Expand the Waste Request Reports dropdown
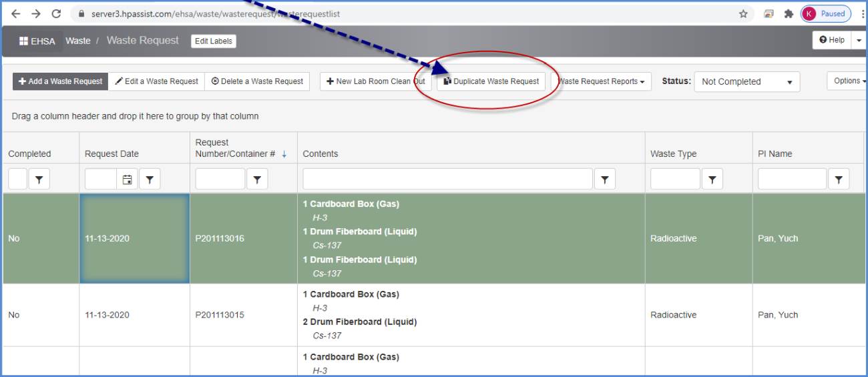868x377 pixels. click(602, 81)
